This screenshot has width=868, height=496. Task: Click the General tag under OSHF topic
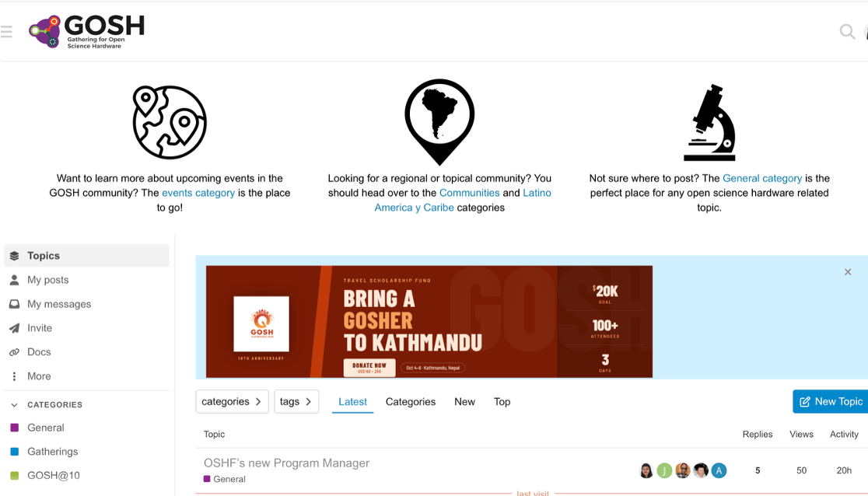coord(225,480)
